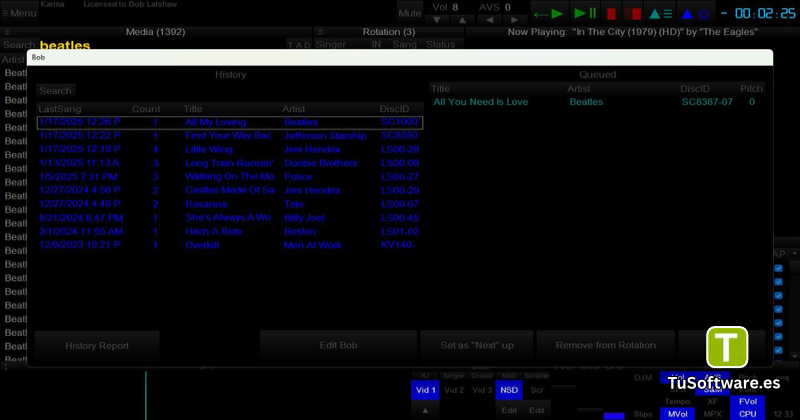Click the 00:02:25 countdown timer display

pyautogui.click(x=765, y=14)
